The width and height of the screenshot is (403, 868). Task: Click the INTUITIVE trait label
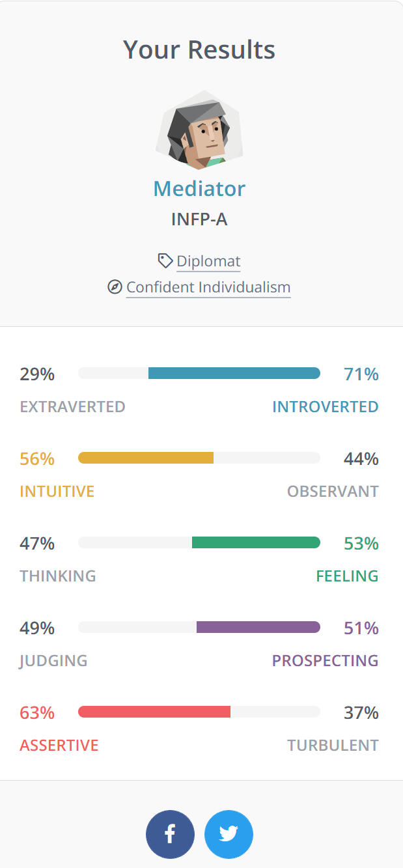point(57,492)
